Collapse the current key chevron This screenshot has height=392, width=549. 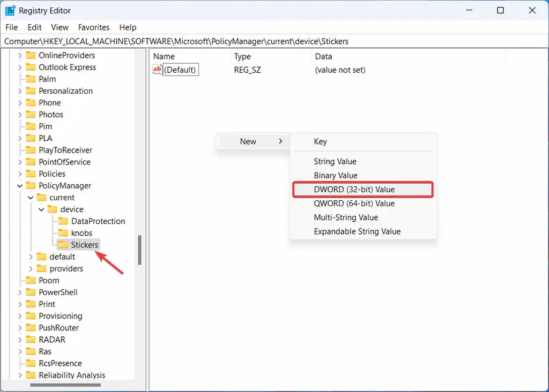(31, 198)
